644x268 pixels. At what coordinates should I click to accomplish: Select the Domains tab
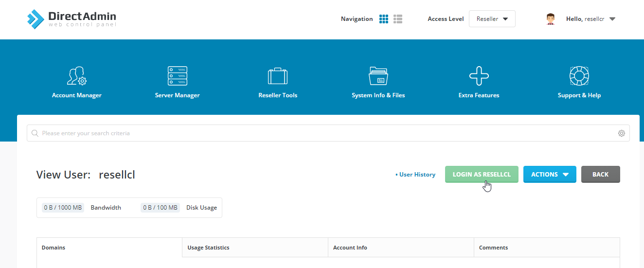(x=109, y=248)
